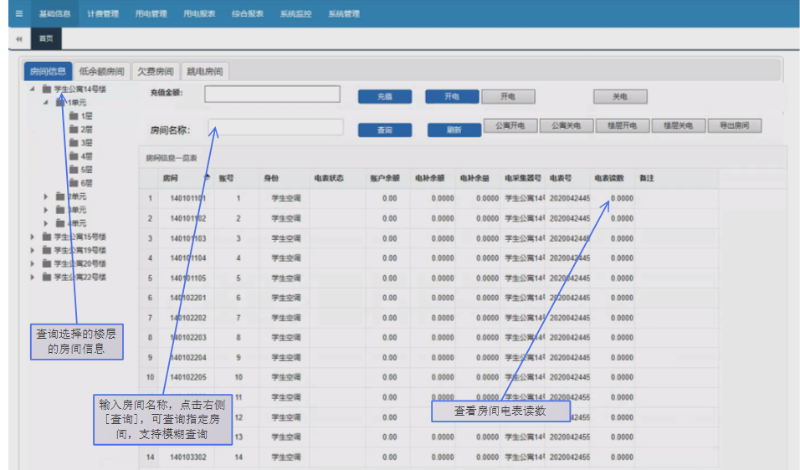The image size is (800, 470).
Task: Select the 6层 folder icon
Action: (x=74, y=183)
